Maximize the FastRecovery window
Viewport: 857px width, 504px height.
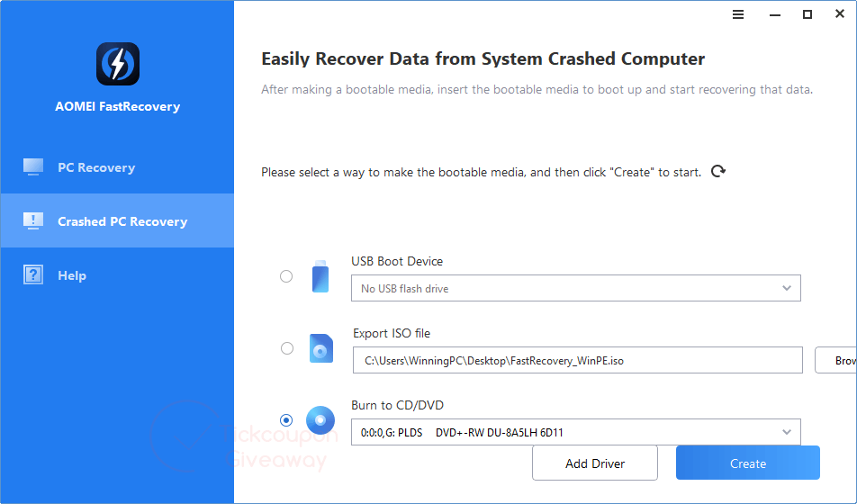point(807,14)
